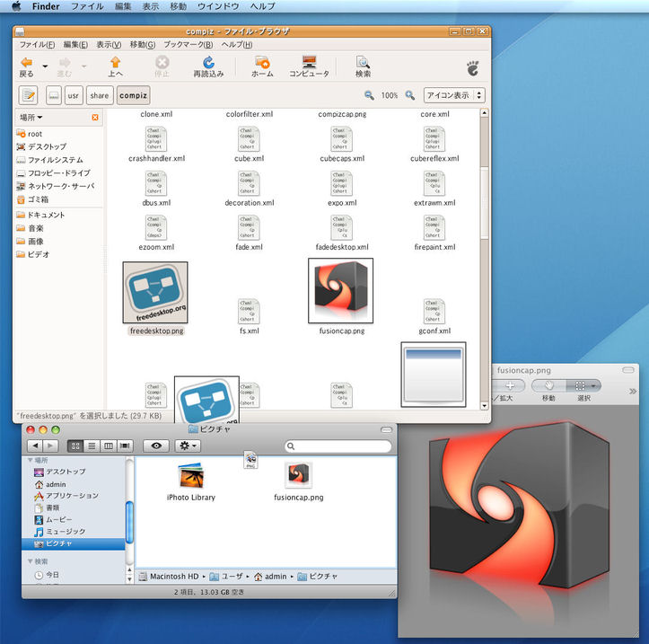Zoom in with right magnifier icon
Image resolution: width=649 pixels, height=644 pixels.
[409, 95]
